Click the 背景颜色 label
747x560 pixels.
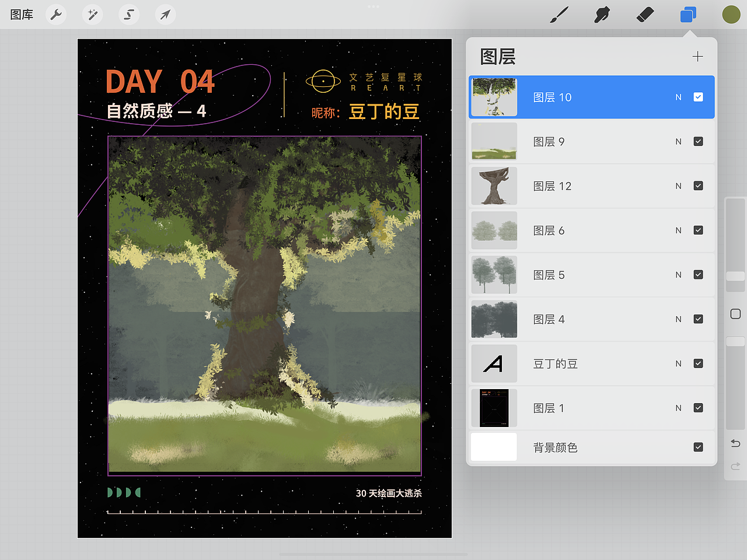click(555, 447)
